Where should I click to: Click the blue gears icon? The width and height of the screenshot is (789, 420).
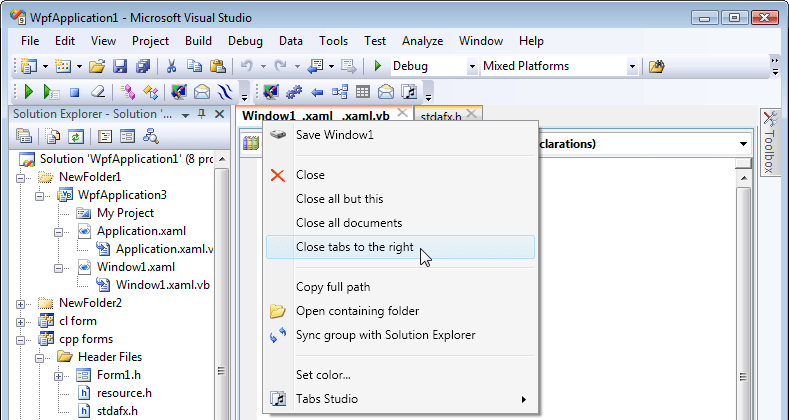pos(294,93)
